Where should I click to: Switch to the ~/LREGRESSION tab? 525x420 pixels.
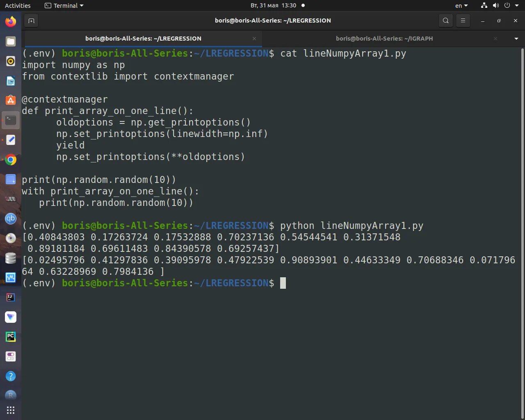coord(143,39)
